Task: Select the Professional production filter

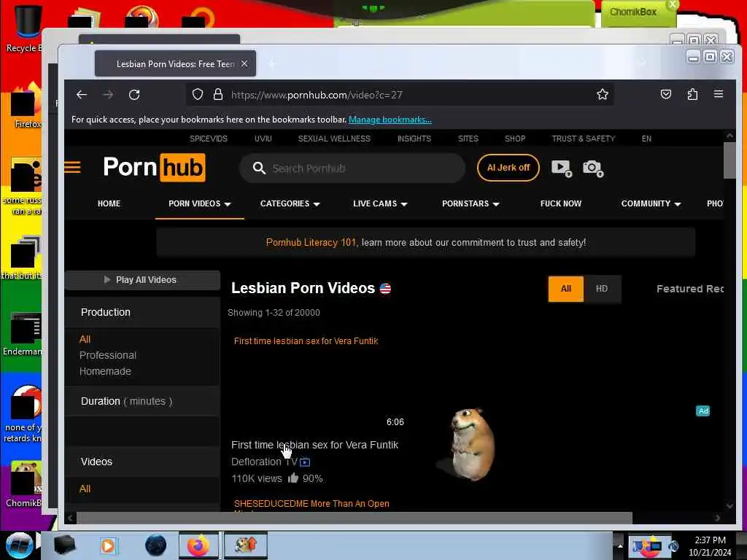Action: (108, 355)
